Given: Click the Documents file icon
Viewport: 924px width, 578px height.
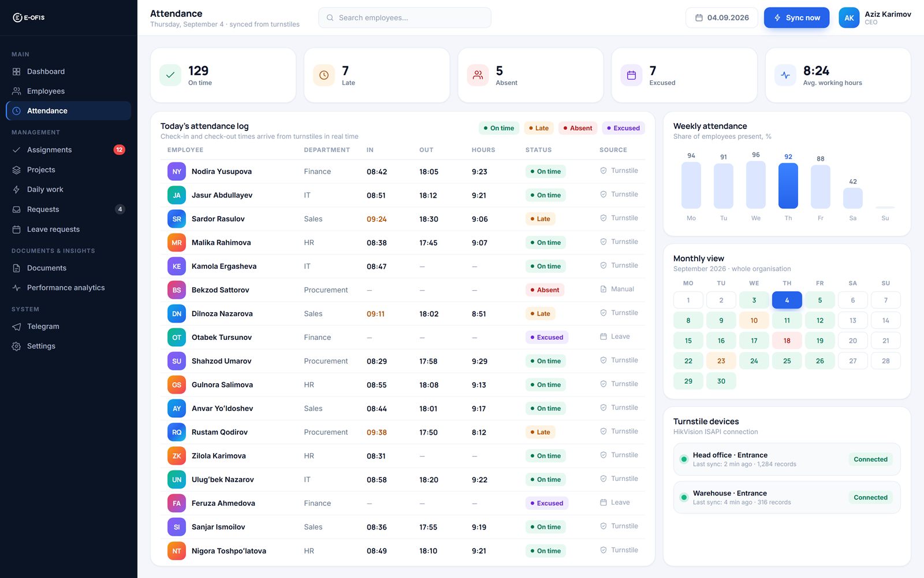Looking at the screenshot, I should (16, 268).
